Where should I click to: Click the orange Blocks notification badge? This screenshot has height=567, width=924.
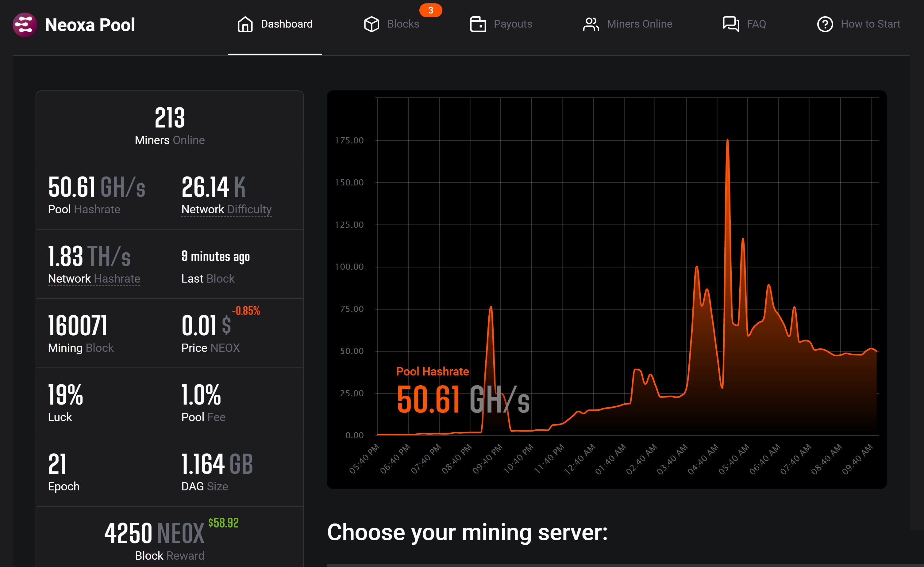(430, 10)
